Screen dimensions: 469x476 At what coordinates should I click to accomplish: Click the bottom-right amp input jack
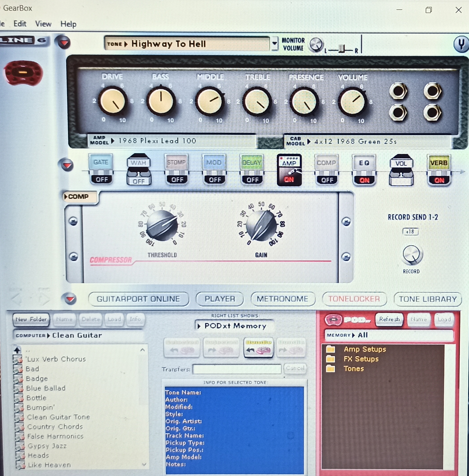click(x=433, y=113)
